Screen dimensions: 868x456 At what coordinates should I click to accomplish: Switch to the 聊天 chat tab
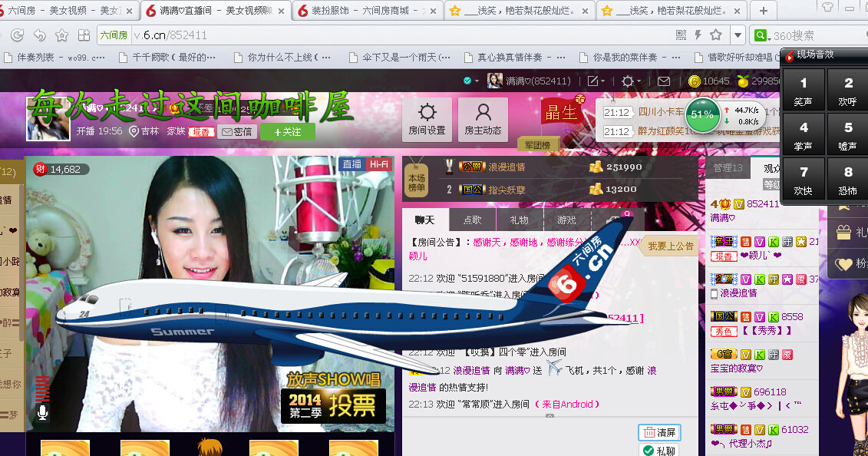(425, 220)
